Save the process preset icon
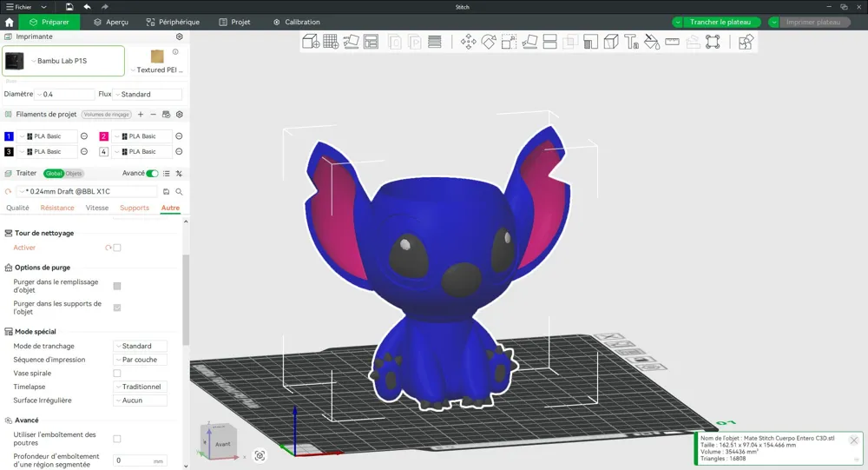The width and height of the screenshot is (868, 470). point(166,192)
